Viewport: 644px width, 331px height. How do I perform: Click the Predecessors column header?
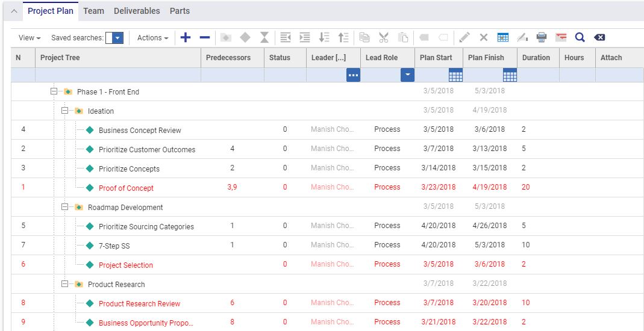[x=233, y=58]
